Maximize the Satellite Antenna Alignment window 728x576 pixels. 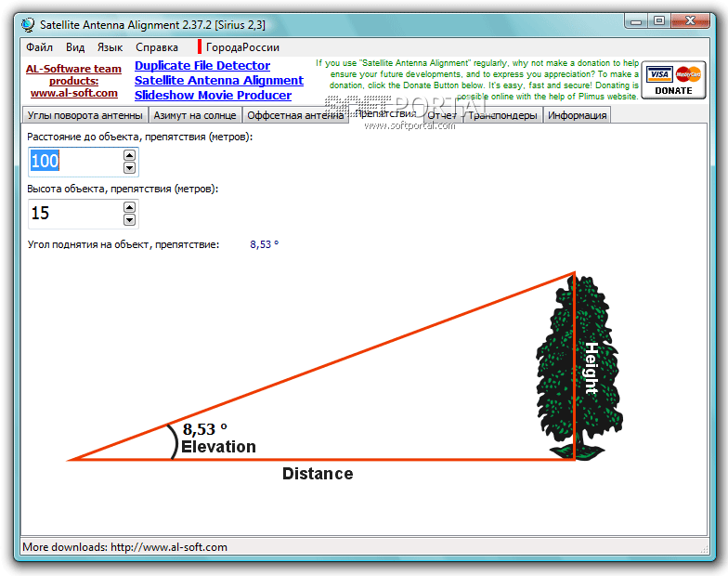click(659, 21)
